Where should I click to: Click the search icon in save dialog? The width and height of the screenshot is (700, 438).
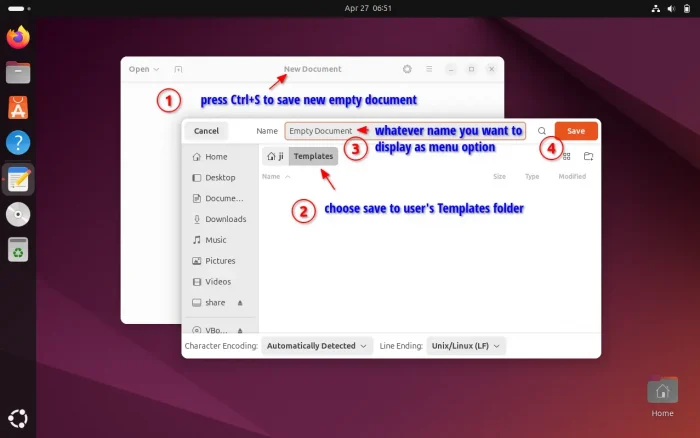[x=542, y=131]
